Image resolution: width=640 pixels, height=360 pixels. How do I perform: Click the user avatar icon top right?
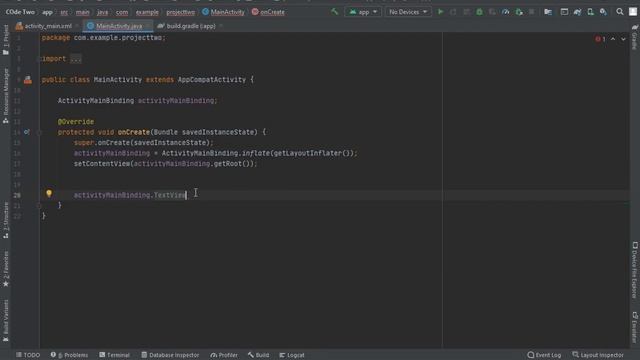tap(633, 12)
